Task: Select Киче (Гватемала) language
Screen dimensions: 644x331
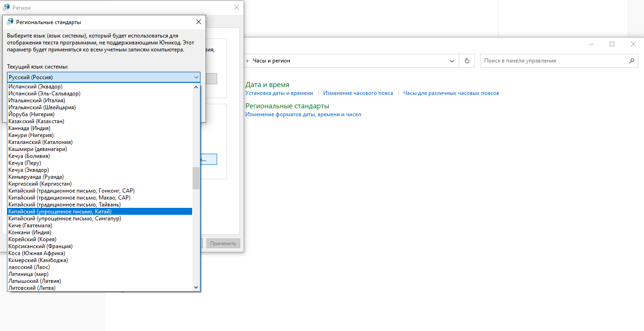Action: tap(100, 225)
